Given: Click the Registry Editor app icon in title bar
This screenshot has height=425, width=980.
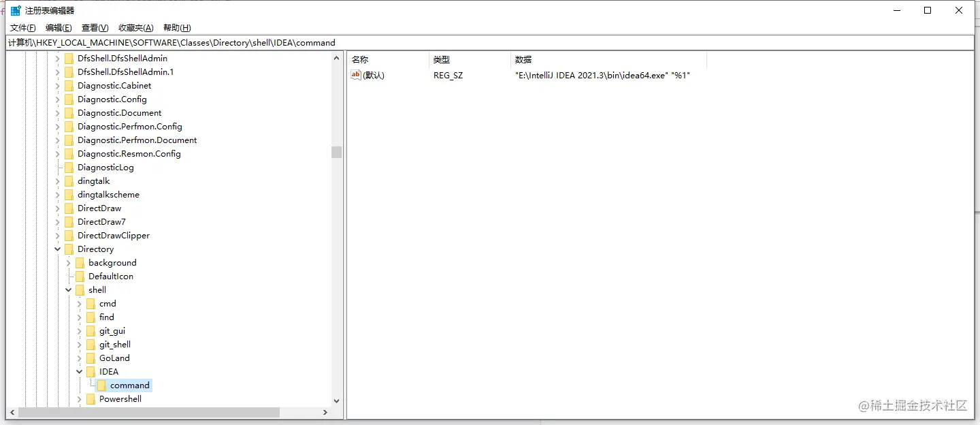Looking at the screenshot, I should pos(16,10).
